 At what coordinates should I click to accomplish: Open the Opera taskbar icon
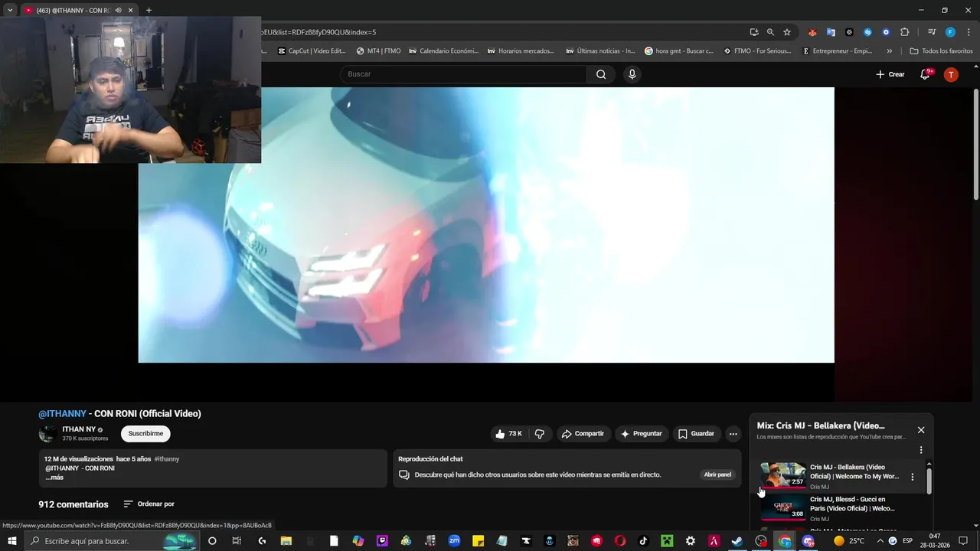pyautogui.click(x=620, y=541)
